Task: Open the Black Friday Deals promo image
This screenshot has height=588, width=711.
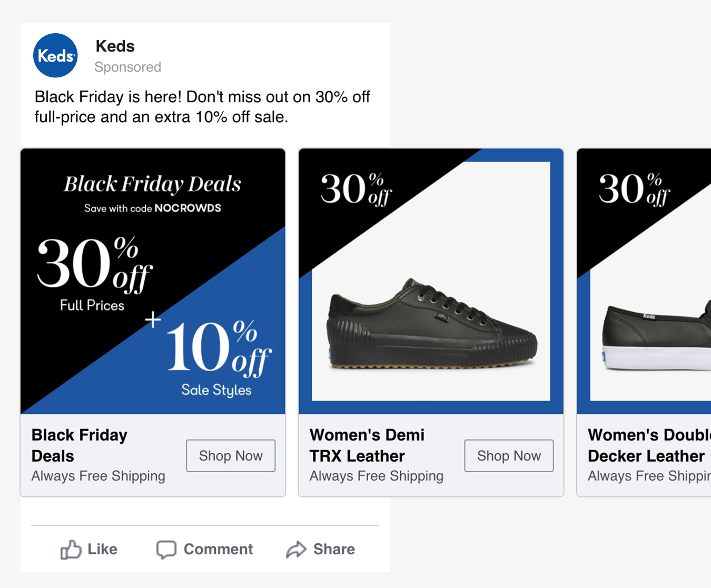Action: tap(153, 281)
